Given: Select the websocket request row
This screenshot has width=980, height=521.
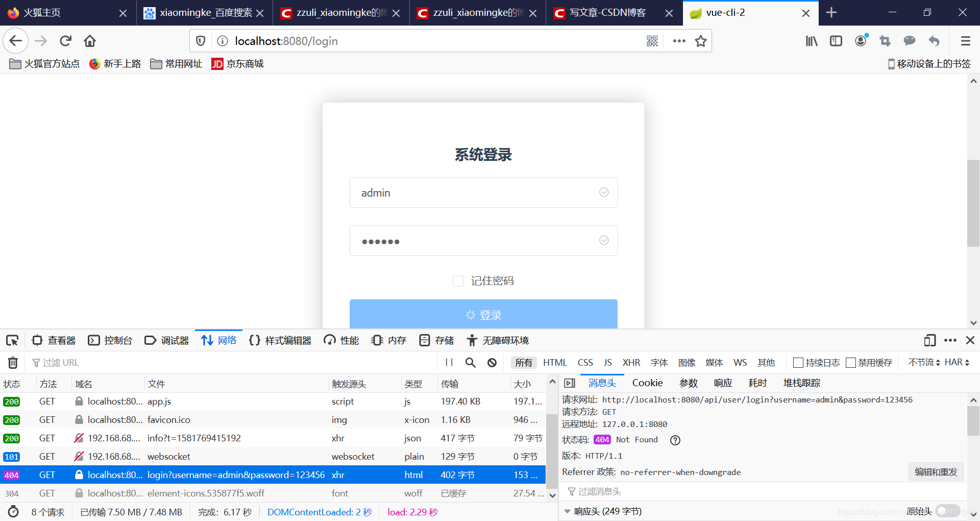Looking at the screenshot, I should pos(273,457).
